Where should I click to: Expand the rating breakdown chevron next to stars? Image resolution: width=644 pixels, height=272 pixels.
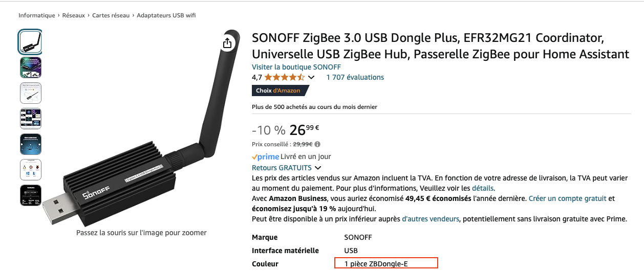pyautogui.click(x=311, y=78)
